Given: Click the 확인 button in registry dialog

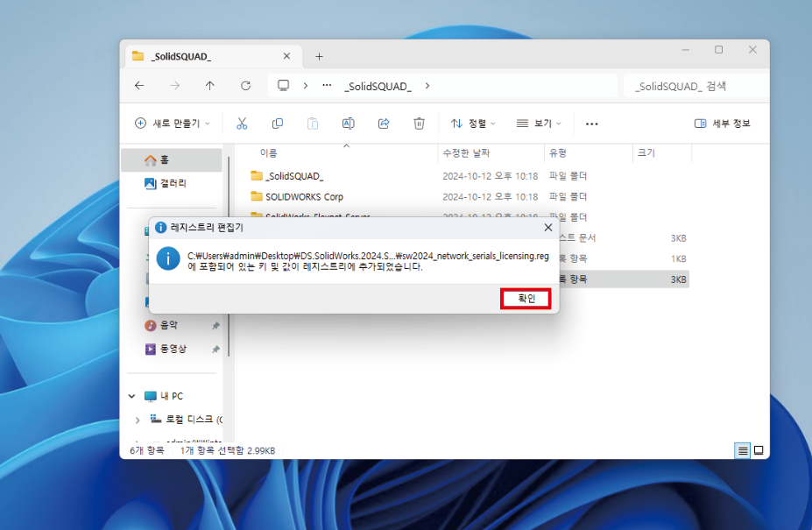Looking at the screenshot, I should click(526, 299).
